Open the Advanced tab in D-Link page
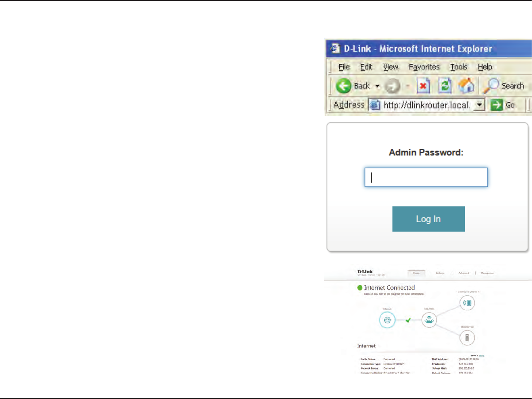 pyautogui.click(x=464, y=273)
